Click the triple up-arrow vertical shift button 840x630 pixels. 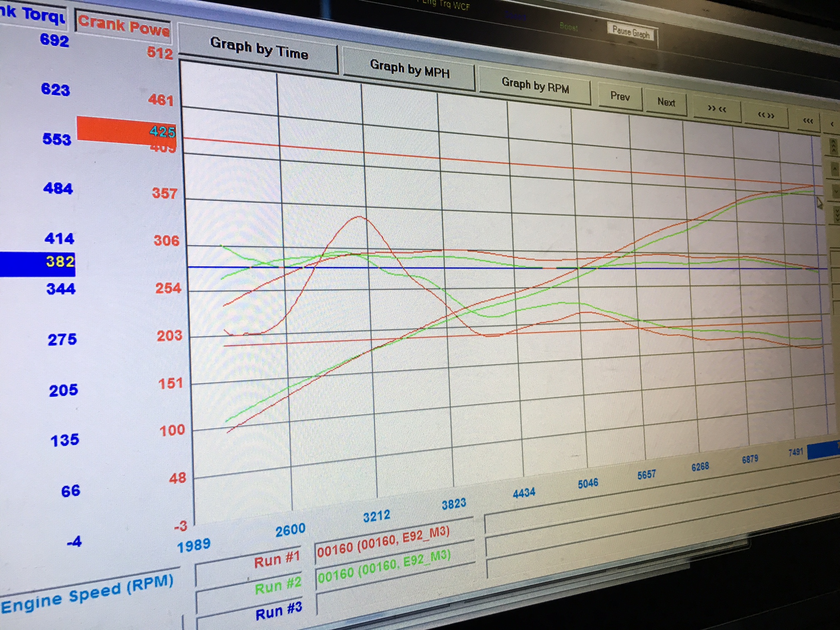click(x=833, y=147)
